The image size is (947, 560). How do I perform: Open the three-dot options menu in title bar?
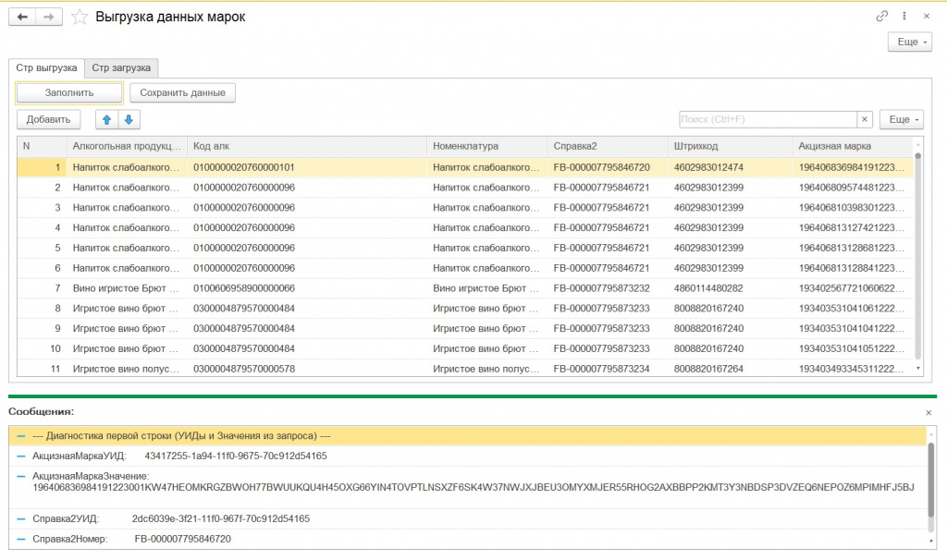pyautogui.click(x=904, y=17)
